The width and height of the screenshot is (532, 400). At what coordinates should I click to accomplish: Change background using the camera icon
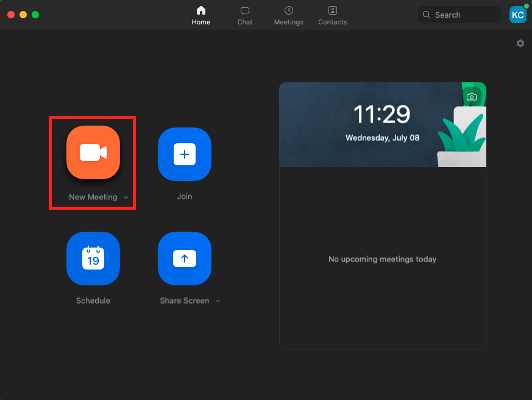pyautogui.click(x=472, y=97)
